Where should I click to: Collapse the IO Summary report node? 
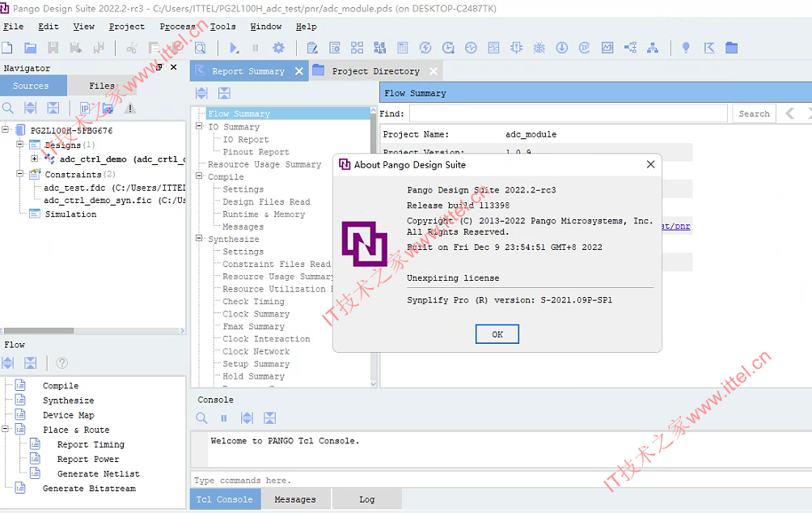(199, 126)
